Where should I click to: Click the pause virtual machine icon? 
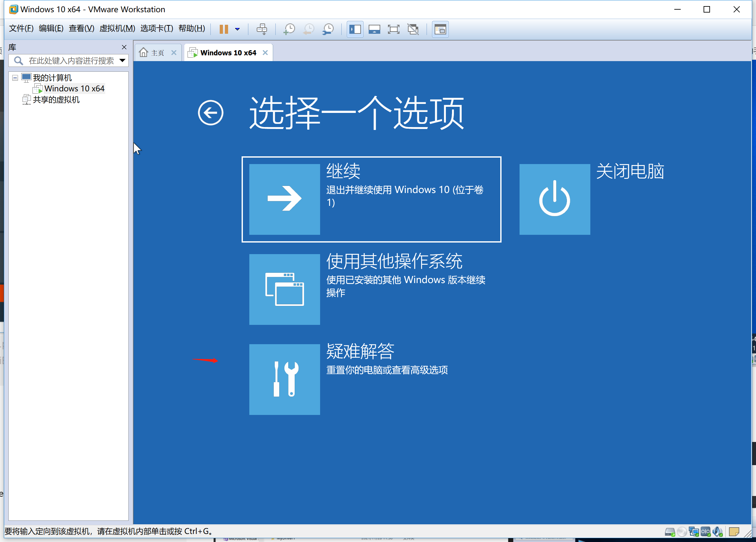pyautogui.click(x=224, y=29)
